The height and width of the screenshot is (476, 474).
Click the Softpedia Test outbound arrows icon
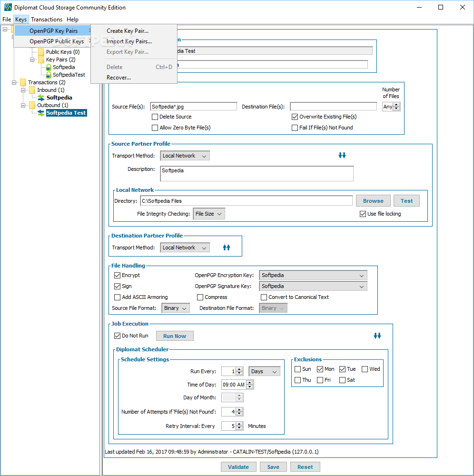click(x=41, y=113)
